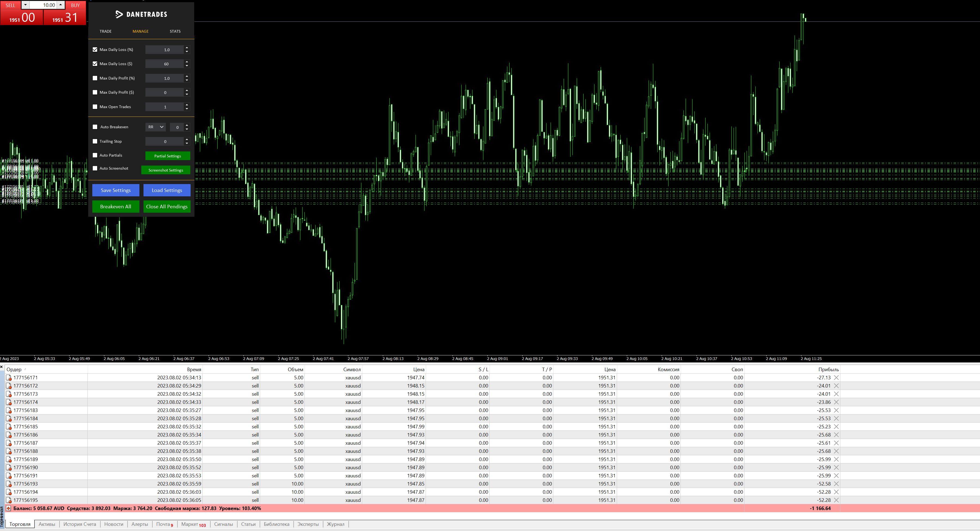Click the red SELL 1951.00 price button
Screen dimensions: 980x531
pos(22,17)
